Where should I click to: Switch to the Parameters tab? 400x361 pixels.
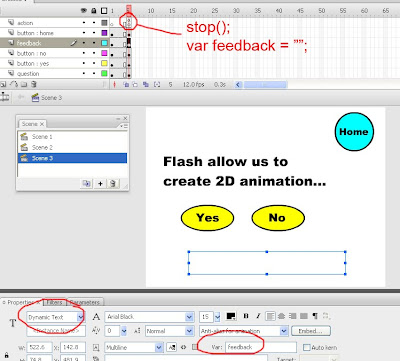85,302
